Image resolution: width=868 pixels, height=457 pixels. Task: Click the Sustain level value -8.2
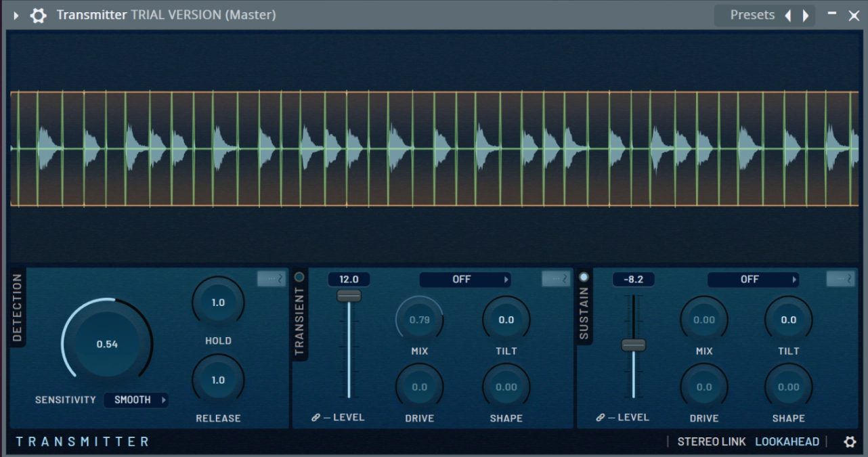634,280
